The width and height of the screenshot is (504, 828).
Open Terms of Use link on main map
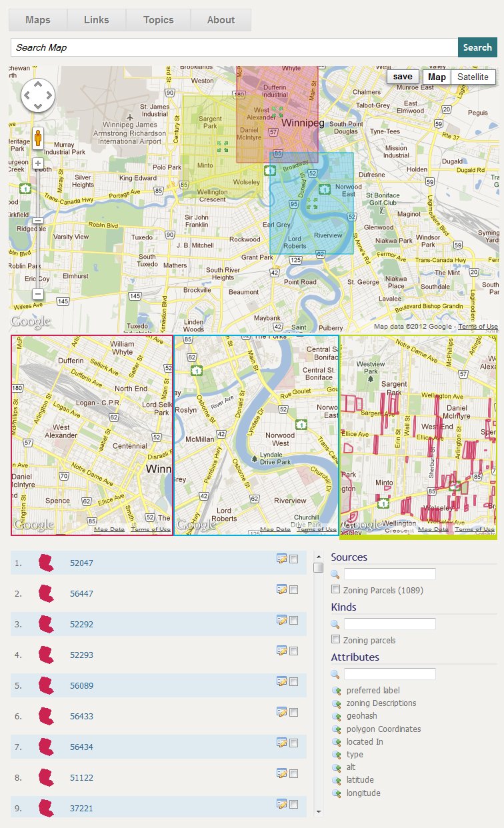(x=478, y=327)
